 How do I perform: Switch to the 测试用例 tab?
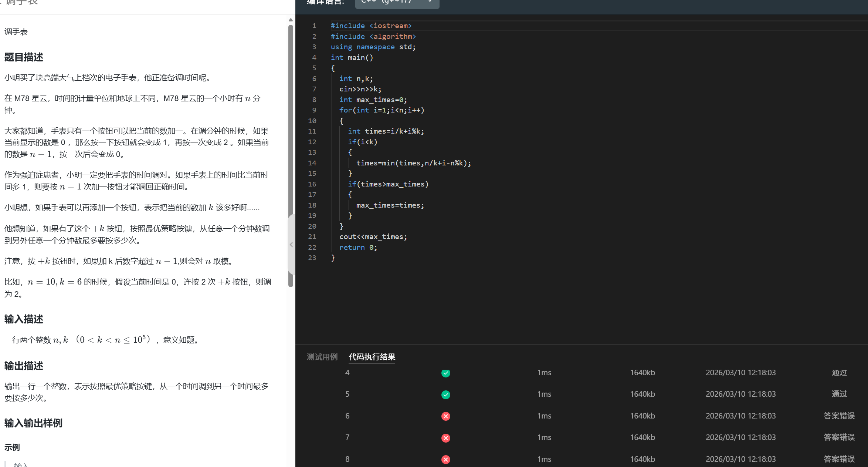click(322, 357)
